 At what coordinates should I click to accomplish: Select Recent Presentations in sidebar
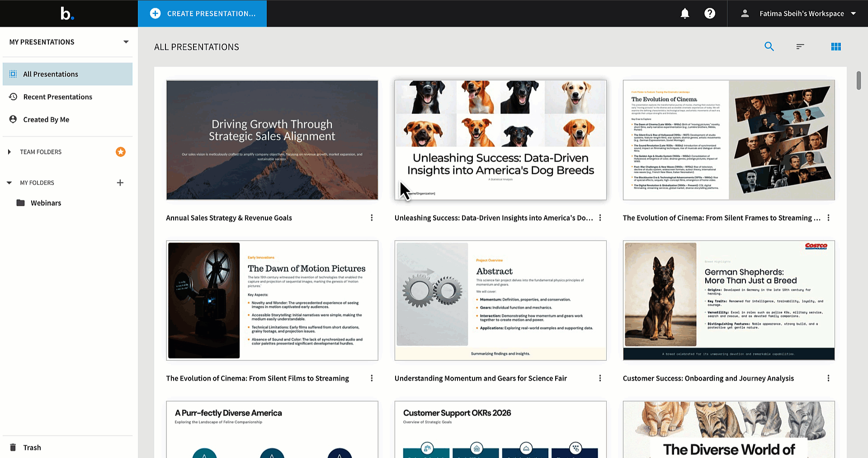[57, 97]
